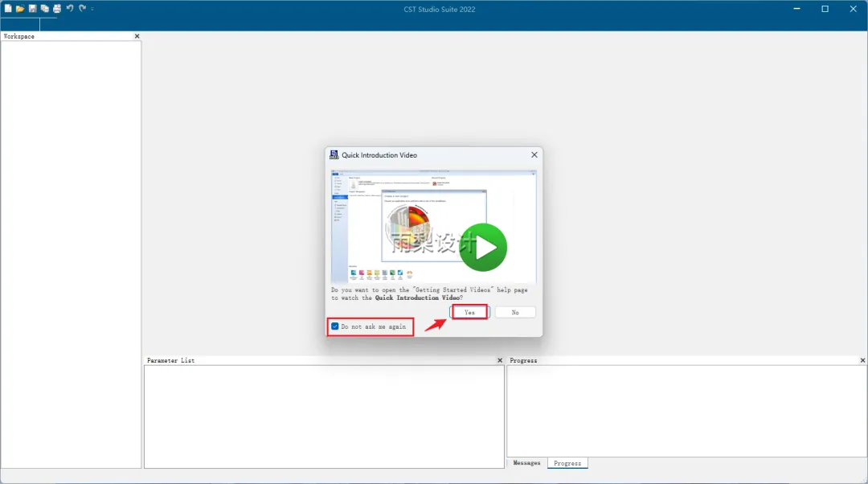The width and height of the screenshot is (868, 484).
Task: Redo the last undone action
Action: (x=83, y=8)
